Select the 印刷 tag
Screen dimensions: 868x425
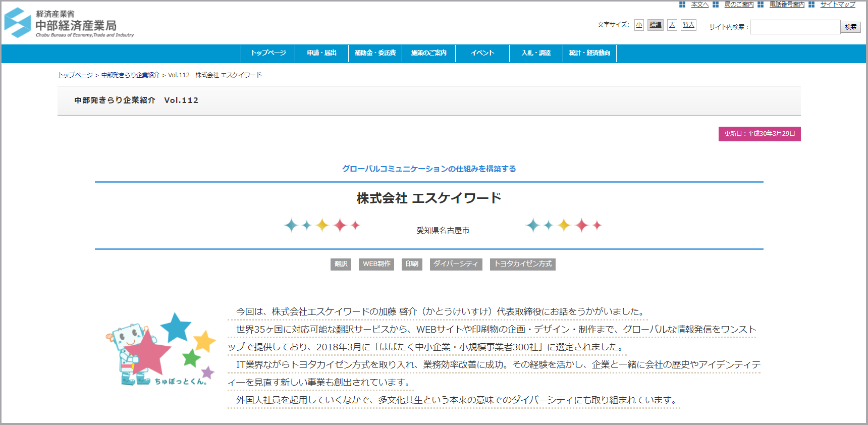412,264
